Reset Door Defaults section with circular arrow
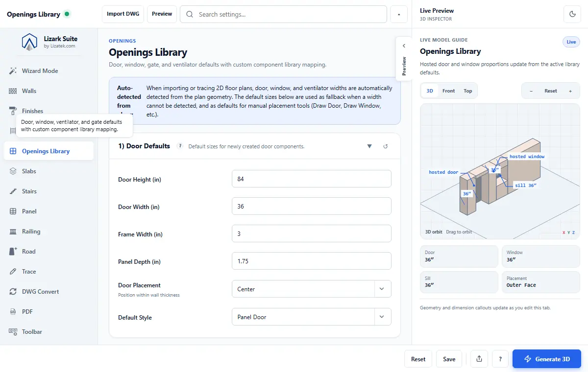The image size is (588, 372). point(386,146)
